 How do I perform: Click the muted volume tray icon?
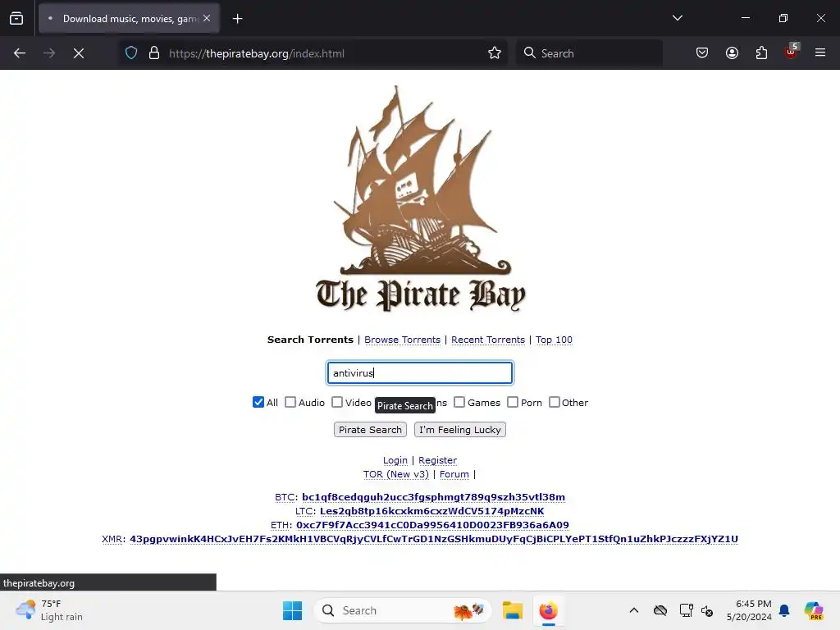click(x=707, y=610)
